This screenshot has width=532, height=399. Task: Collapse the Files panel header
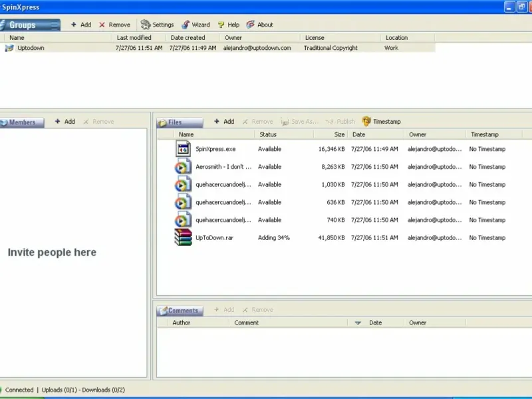pyautogui.click(x=179, y=122)
